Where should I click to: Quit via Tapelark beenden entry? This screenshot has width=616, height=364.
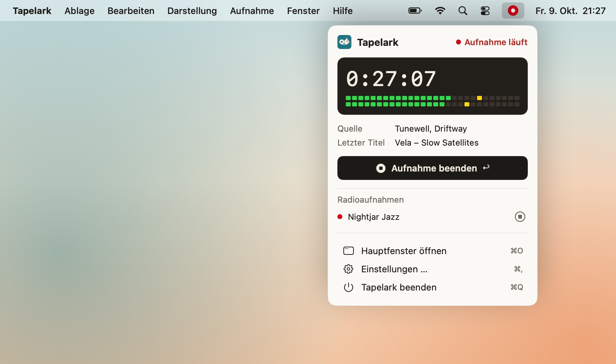click(x=433, y=287)
